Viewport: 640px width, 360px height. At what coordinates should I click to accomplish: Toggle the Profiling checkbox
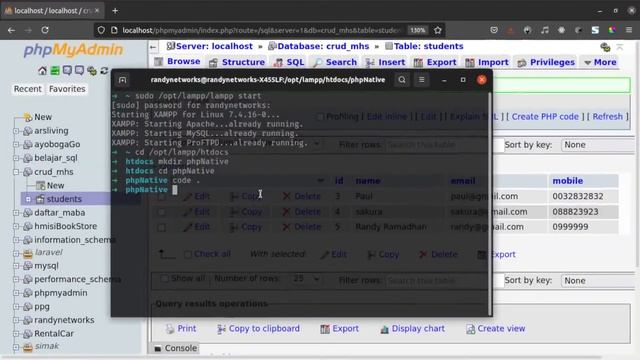320,117
